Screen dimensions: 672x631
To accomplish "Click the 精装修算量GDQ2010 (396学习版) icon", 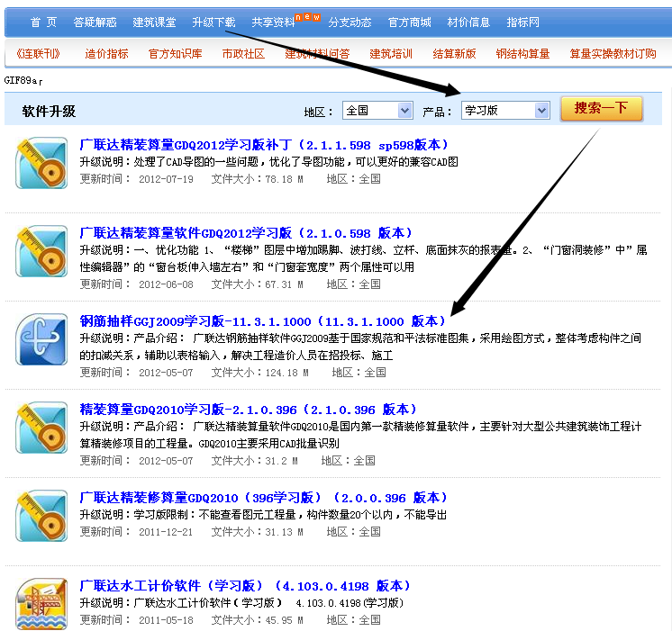I will [41, 516].
